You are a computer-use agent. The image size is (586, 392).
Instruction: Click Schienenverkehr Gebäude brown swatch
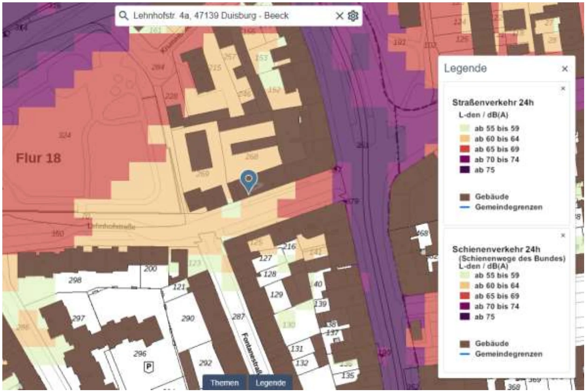tap(464, 344)
